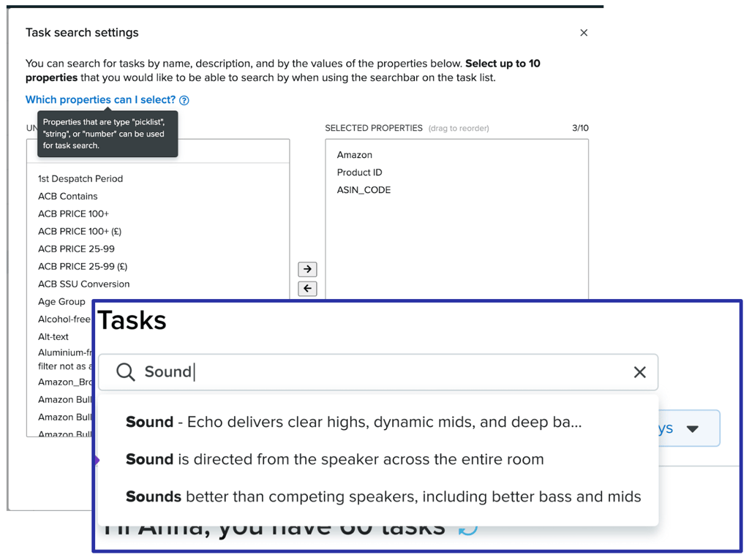Image resolution: width=749 pixels, height=560 pixels.
Task: Move selected property left with arrow button
Action: point(307,288)
